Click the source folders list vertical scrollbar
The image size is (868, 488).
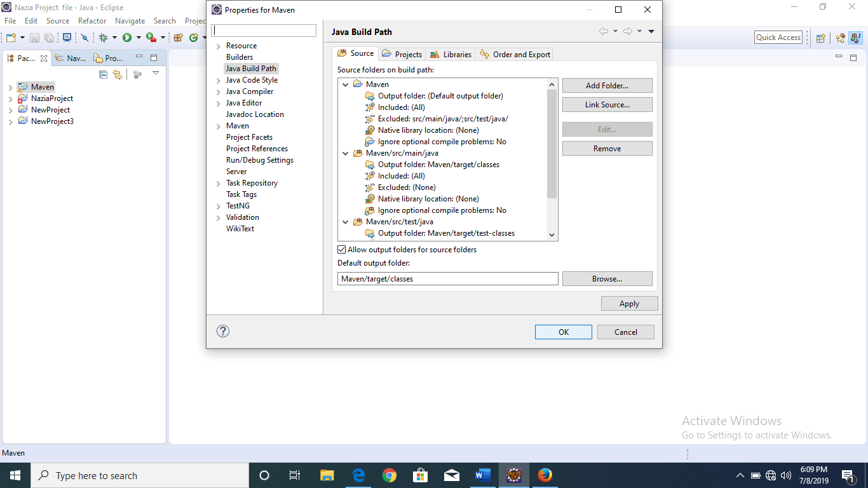[552, 143]
